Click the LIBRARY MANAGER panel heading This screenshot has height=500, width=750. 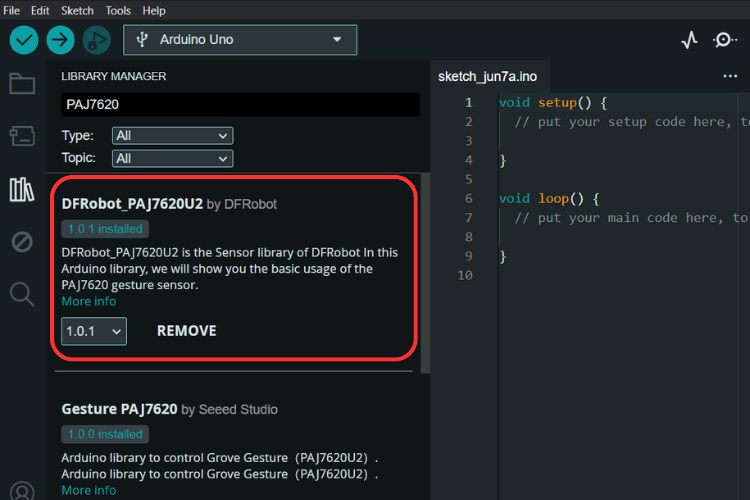click(114, 77)
